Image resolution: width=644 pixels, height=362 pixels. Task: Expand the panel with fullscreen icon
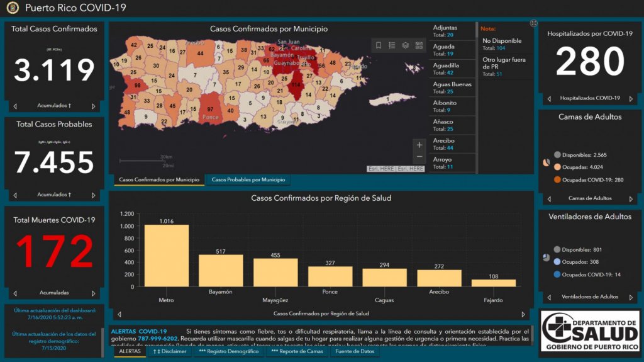pos(534,23)
